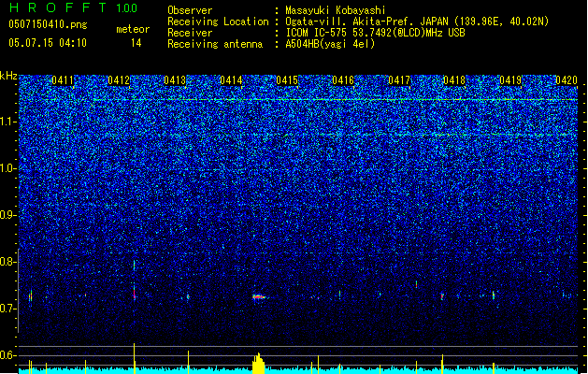Click the 0.9 kHz axis label

coord(8,215)
